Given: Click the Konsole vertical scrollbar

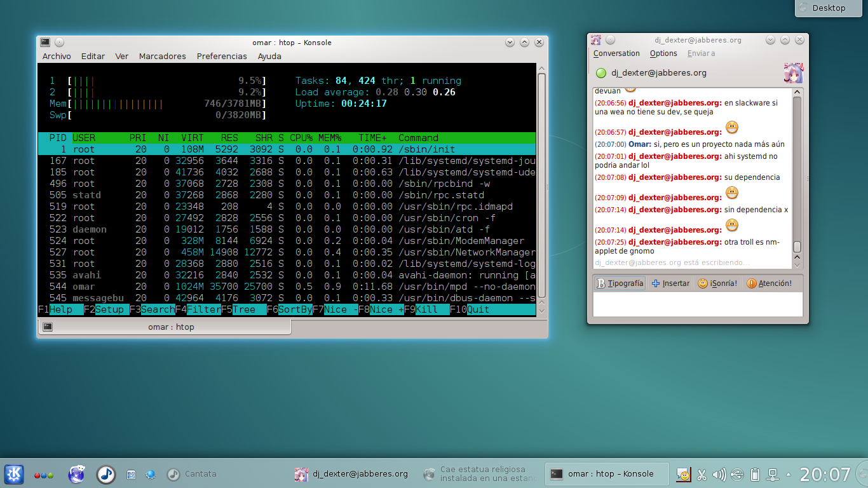Looking at the screenshot, I should [x=541, y=186].
